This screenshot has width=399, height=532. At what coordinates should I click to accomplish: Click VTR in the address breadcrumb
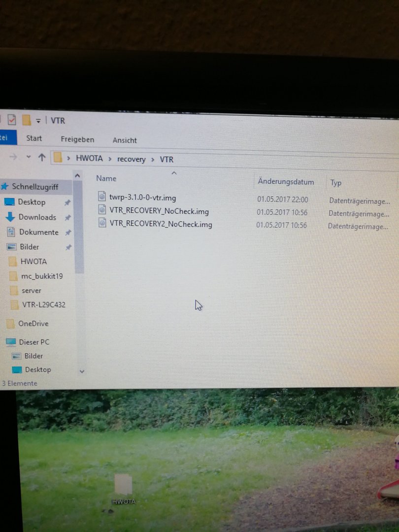(166, 160)
